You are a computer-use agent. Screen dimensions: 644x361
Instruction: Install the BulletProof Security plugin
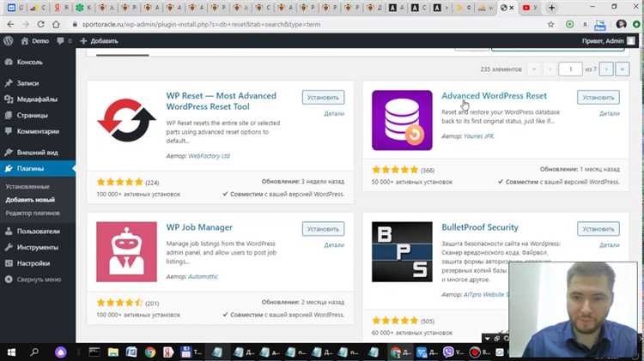598,229
